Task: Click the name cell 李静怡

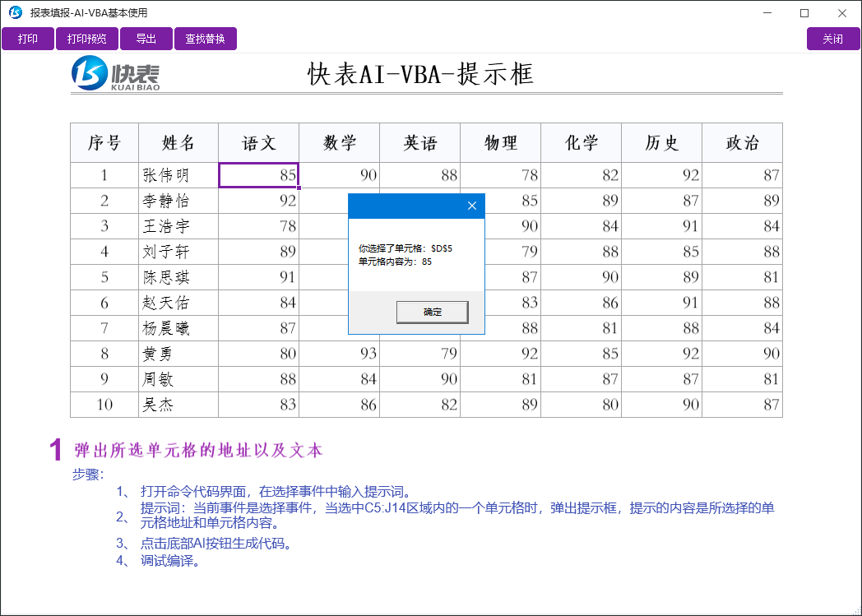Action: pos(178,201)
